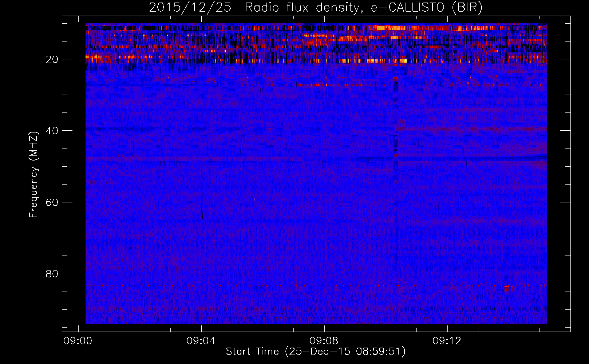The image size is (589, 364).
Task: Click the '60' frequency tick label
Action: 52,202
